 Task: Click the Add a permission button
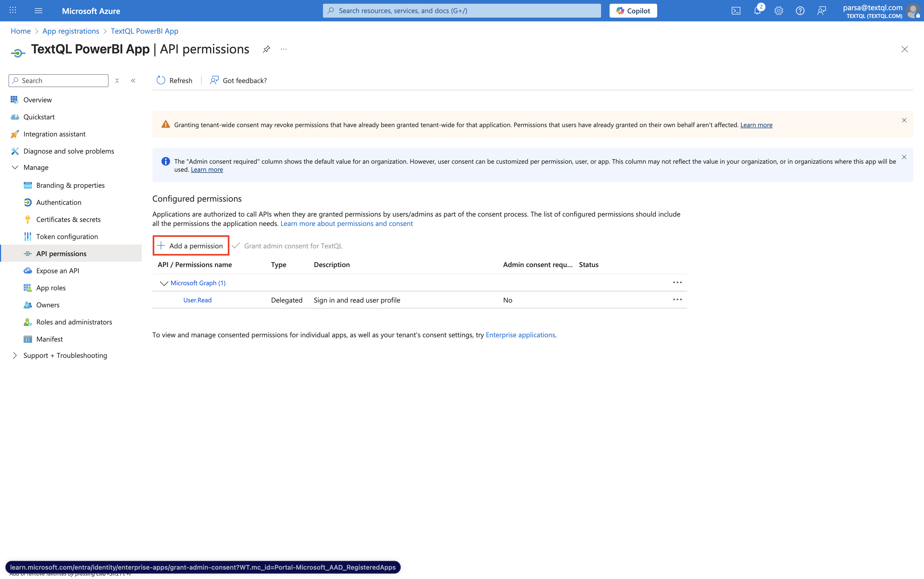(190, 246)
